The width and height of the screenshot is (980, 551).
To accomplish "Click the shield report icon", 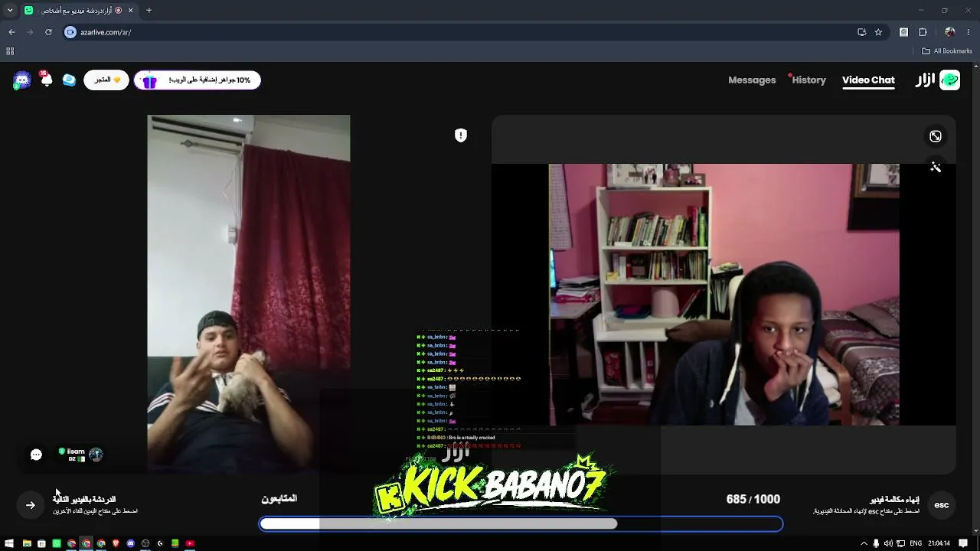I will (x=460, y=135).
